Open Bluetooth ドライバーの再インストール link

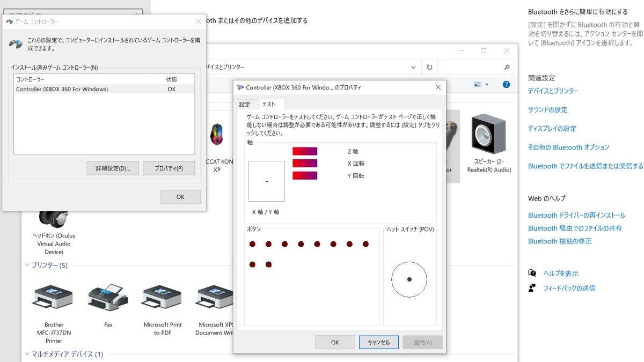coord(576,215)
